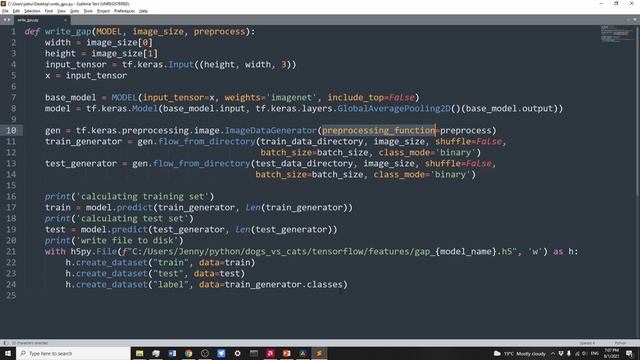
Task: Click 'calculating training set' string
Action: coord(142,197)
